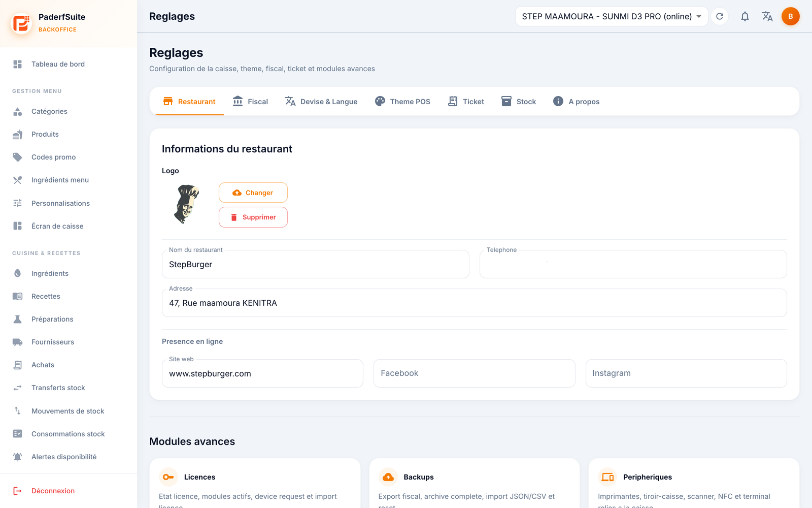
Task: Click the Instagram input field
Action: pyautogui.click(x=686, y=373)
